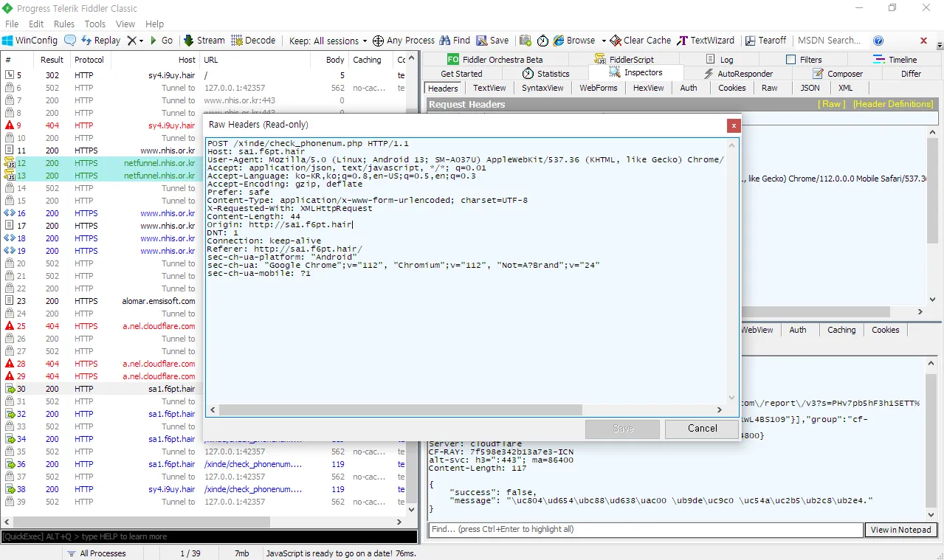Toggle Stream mode in toolbar
Viewport: 944px width, 560px height.
204,41
